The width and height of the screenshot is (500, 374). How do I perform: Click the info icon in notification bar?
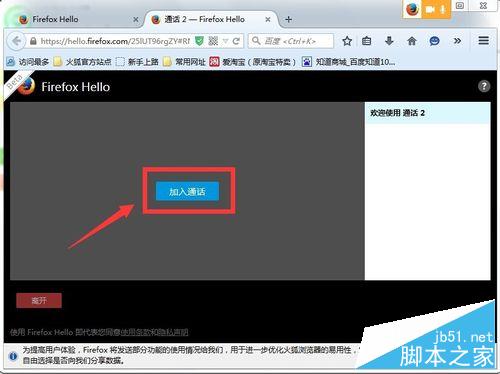pyautogui.click(x=13, y=356)
